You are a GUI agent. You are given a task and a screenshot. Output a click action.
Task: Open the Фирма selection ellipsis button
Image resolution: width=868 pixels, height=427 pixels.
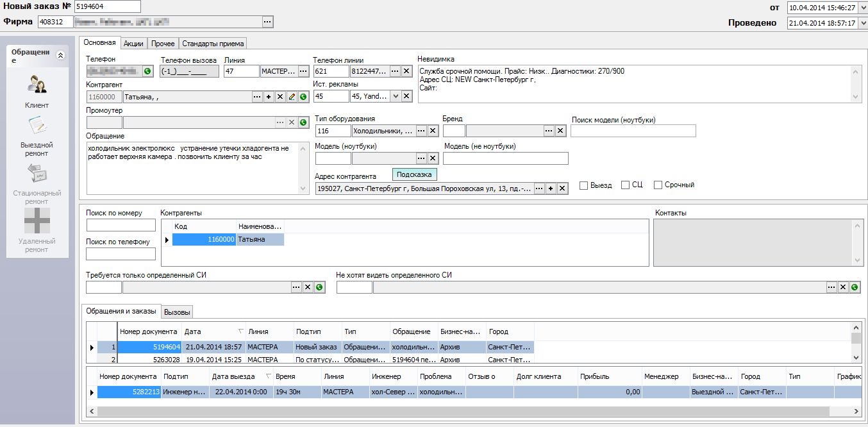267,22
